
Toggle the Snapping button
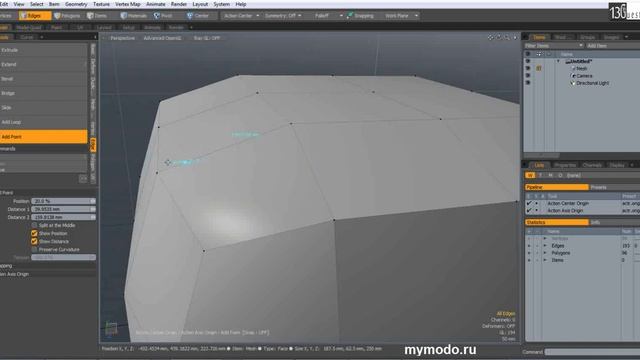pyautogui.click(x=360, y=16)
